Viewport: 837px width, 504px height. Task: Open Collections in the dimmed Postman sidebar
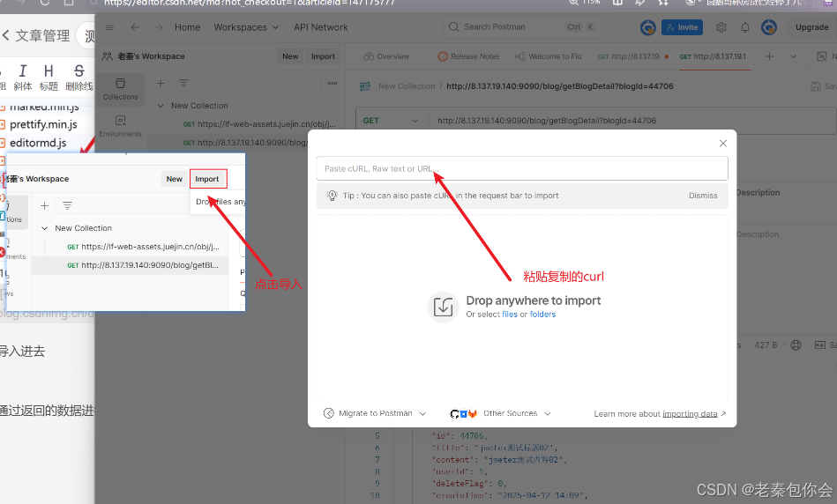(x=120, y=89)
